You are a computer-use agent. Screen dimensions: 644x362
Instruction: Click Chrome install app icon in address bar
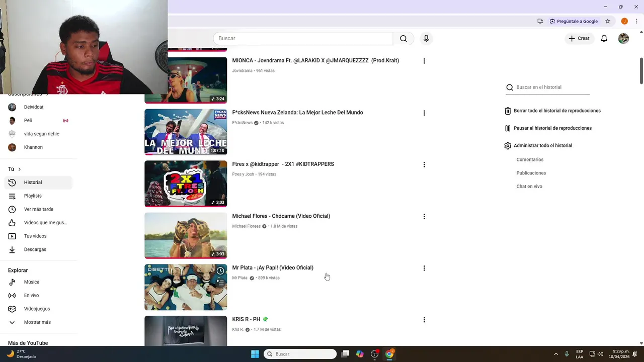tap(540, 21)
